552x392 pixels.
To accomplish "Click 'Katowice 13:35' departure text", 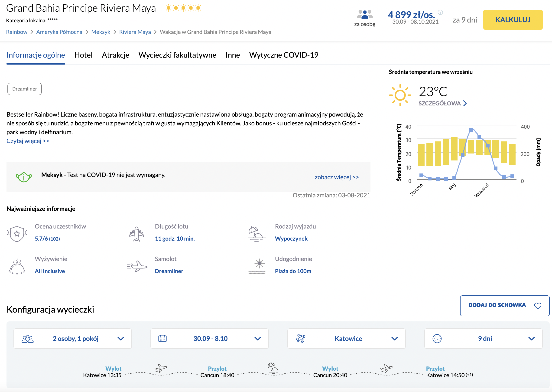I will (102, 375).
